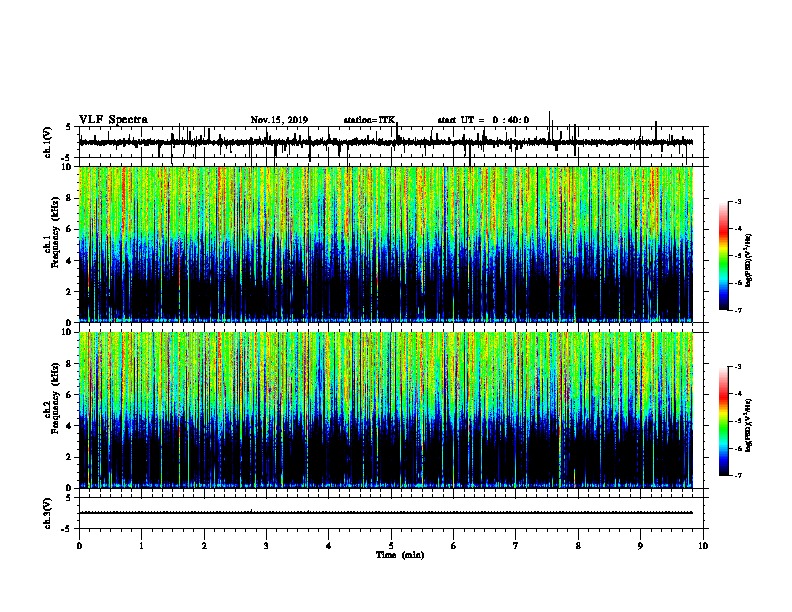Click the time axis tick label "3"
The height and width of the screenshot is (612, 792).
point(266,545)
